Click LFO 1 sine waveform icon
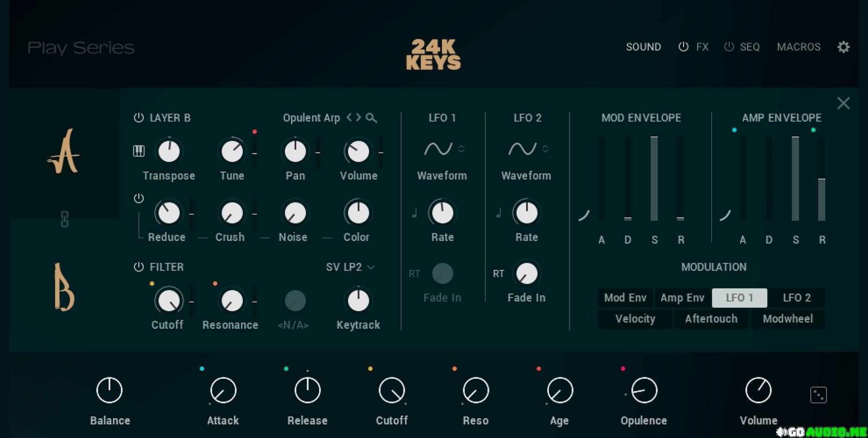This screenshot has height=438, width=868. click(x=438, y=149)
